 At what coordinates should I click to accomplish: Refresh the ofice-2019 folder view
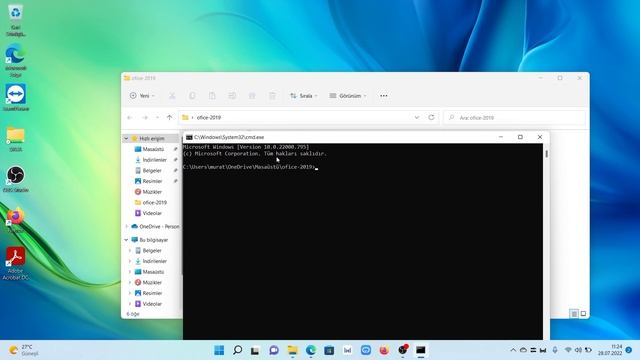(431, 117)
